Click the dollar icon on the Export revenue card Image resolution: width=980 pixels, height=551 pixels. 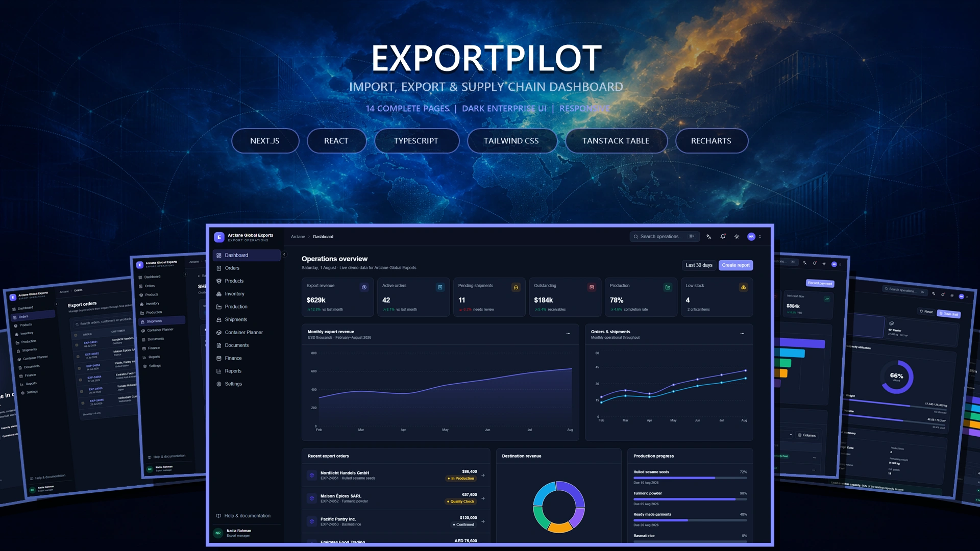click(x=364, y=287)
